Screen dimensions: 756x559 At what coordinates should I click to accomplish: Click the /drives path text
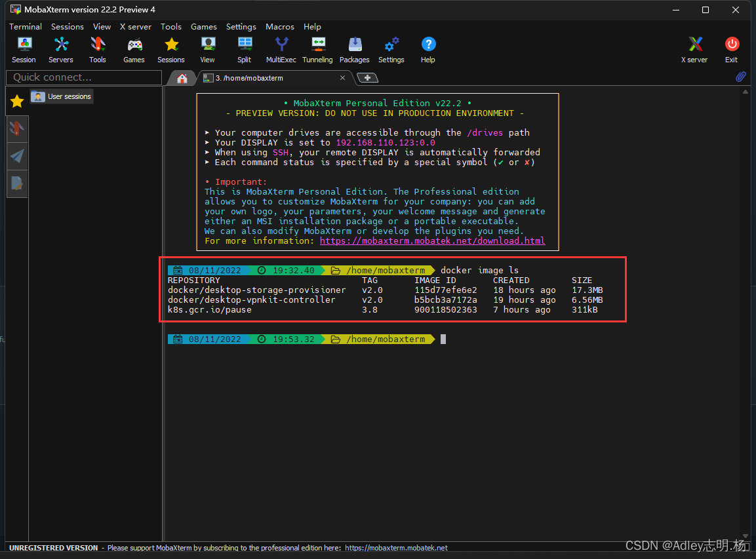[x=485, y=132]
